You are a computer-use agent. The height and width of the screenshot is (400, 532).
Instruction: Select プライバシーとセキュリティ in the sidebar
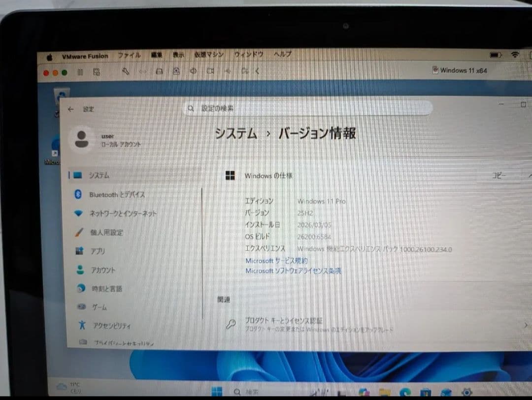[x=134, y=343]
